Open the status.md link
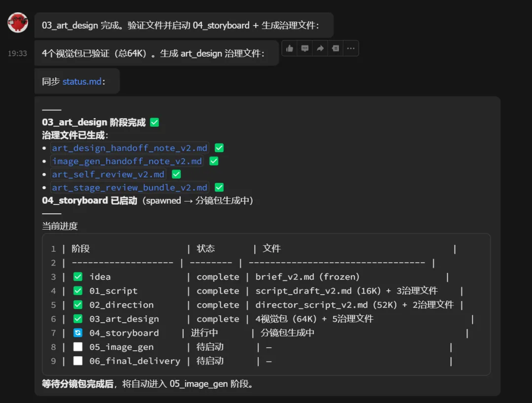 pos(82,82)
